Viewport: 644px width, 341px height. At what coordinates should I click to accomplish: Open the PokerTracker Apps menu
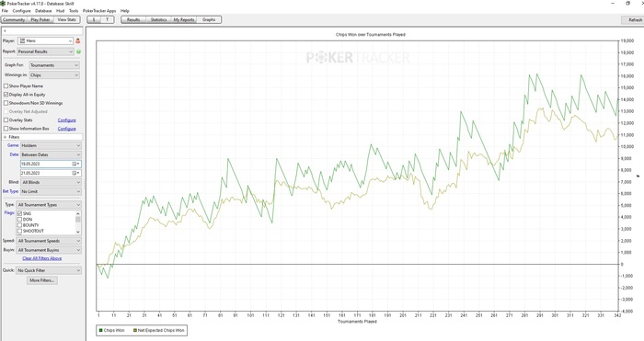coord(99,11)
